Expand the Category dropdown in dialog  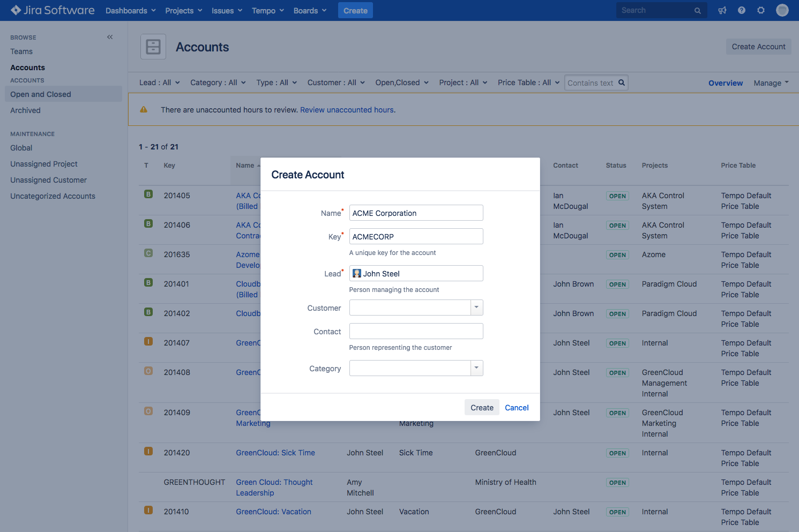click(x=476, y=368)
